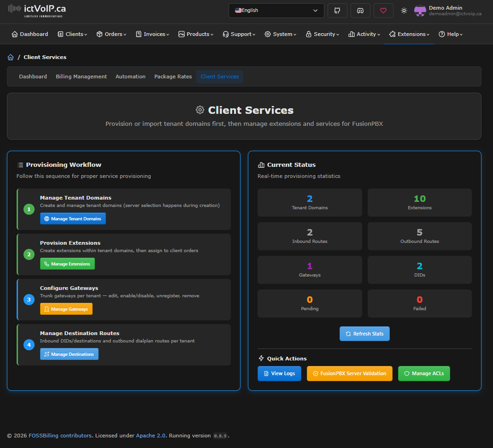The width and height of the screenshot is (493, 448).
Task: Click the Inbound Routes stat card
Action: tap(310, 236)
